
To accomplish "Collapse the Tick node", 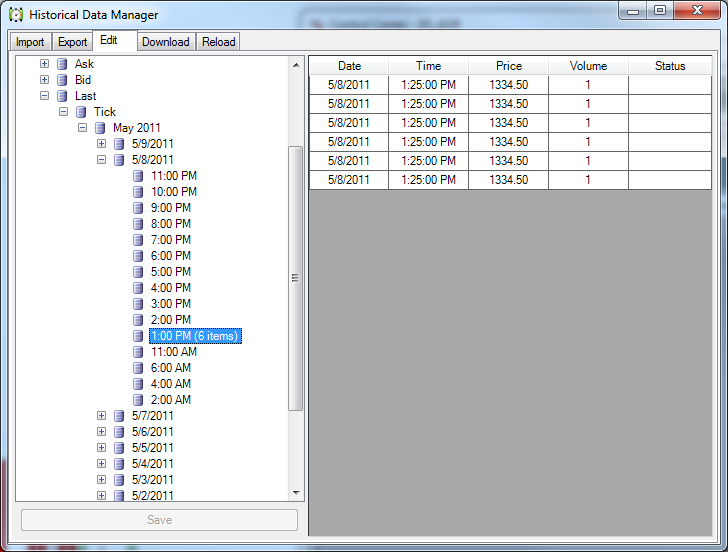I will coord(64,112).
